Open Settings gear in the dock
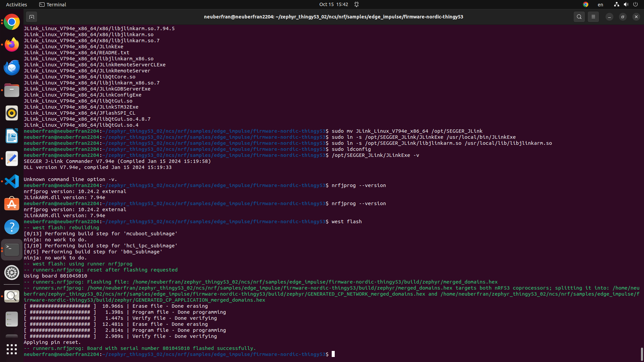The width and height of the screenshot is (644, 362). click(x=12, y=273)
